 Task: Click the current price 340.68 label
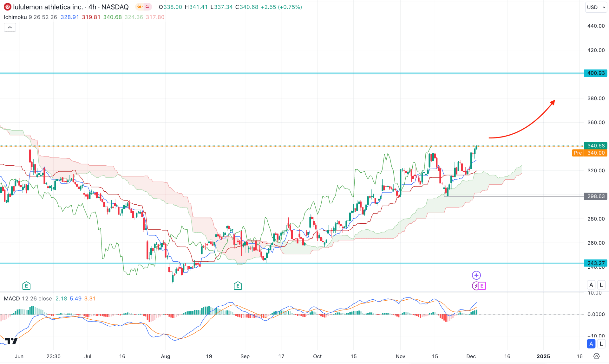coord(595,146)
